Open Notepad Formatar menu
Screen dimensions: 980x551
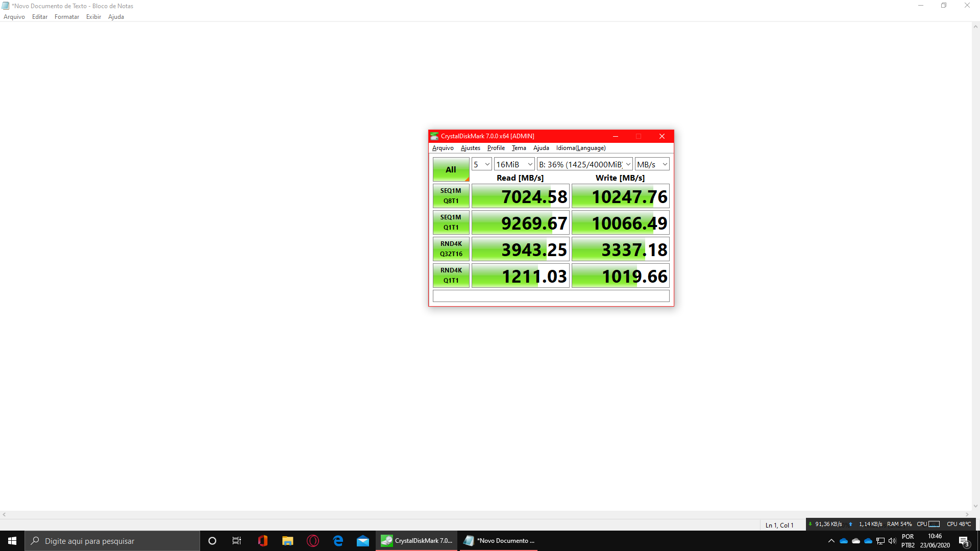(x=67, y=17)
